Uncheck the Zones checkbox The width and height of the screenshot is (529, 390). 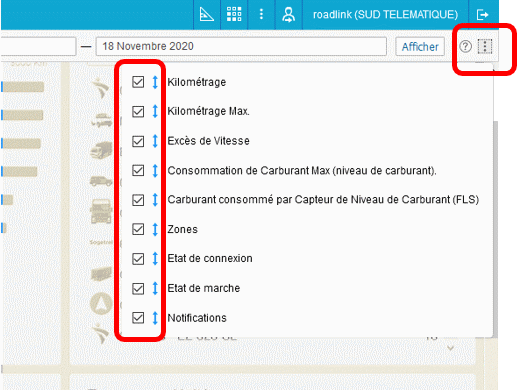138,229
